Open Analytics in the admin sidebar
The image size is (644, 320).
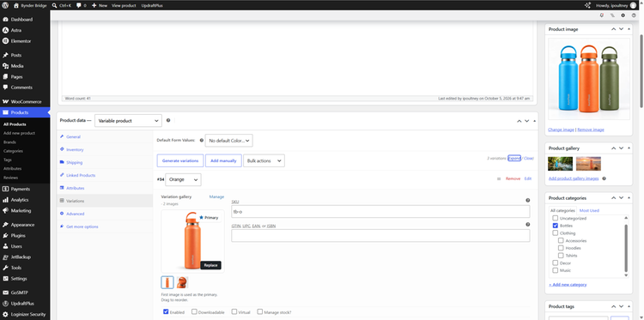(19, 200)
